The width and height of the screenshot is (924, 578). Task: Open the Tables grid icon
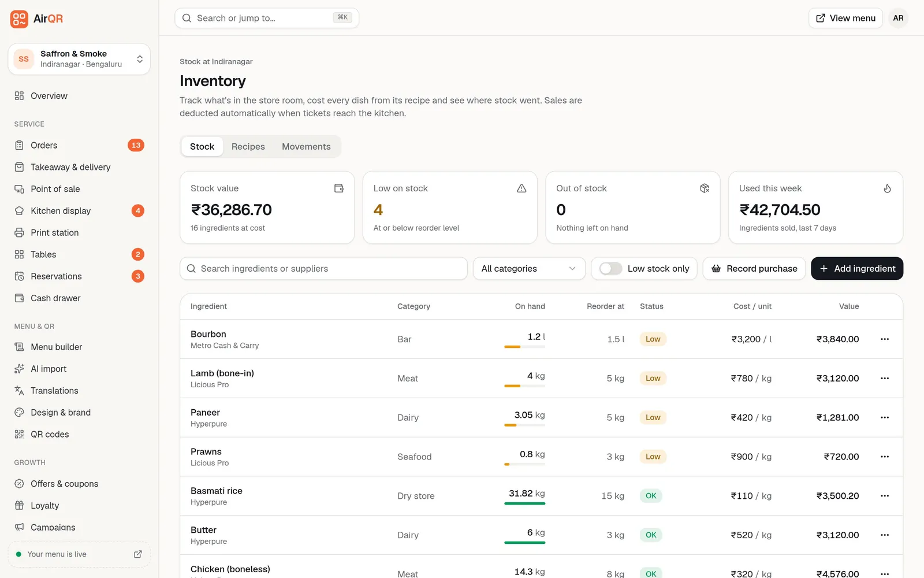[x=19, y=254]
